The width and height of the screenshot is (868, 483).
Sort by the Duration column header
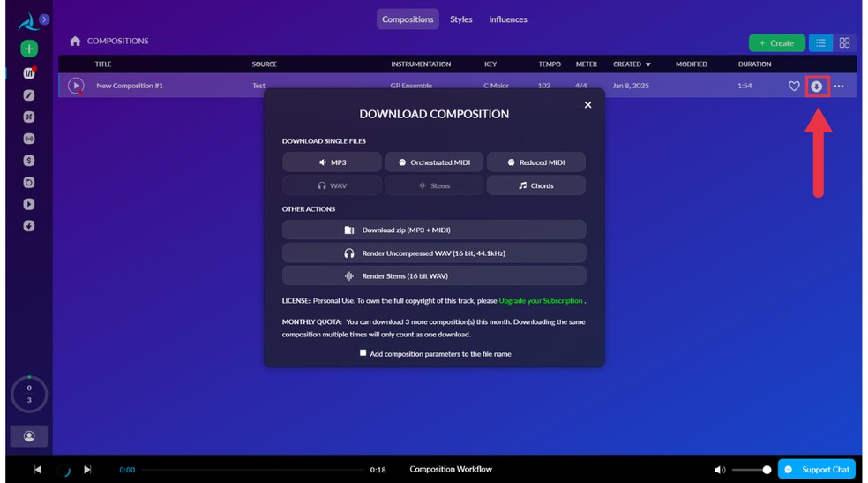coord(754,64)
